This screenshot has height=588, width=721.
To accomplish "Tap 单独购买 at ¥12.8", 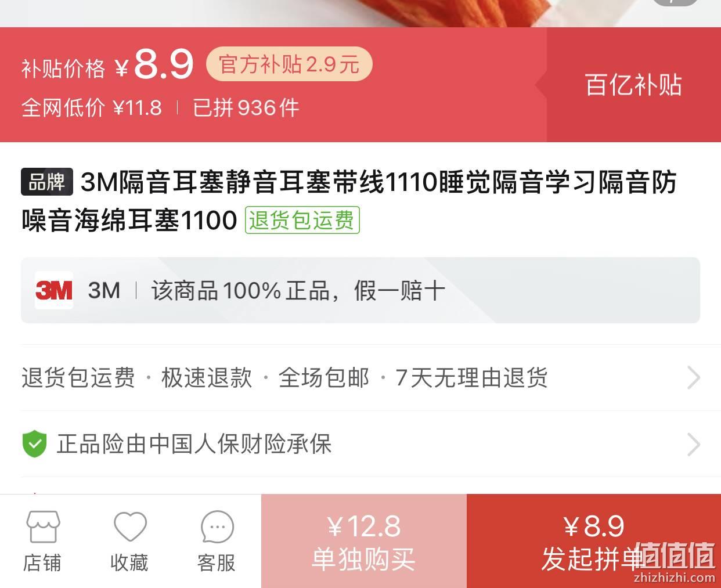I will point(364,541).
